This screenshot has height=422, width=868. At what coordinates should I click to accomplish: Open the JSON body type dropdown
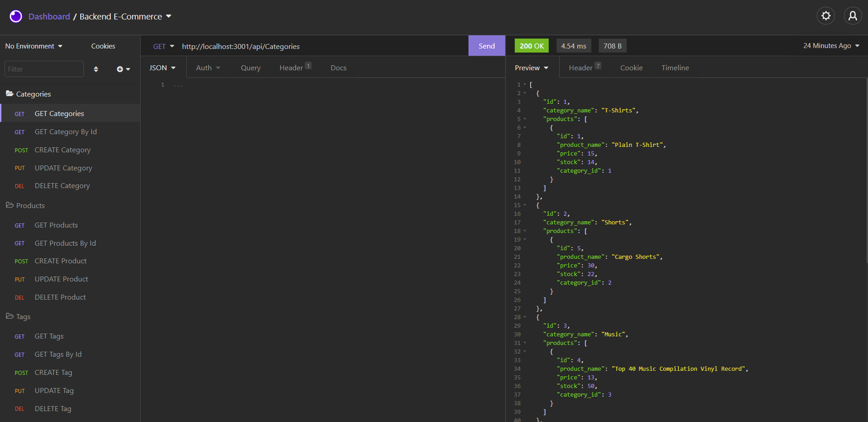tap(162, 67)
